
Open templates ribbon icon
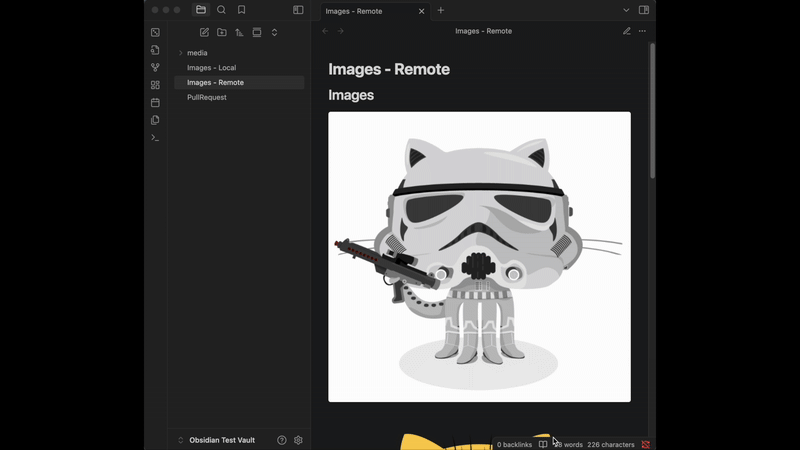[156, 120]
